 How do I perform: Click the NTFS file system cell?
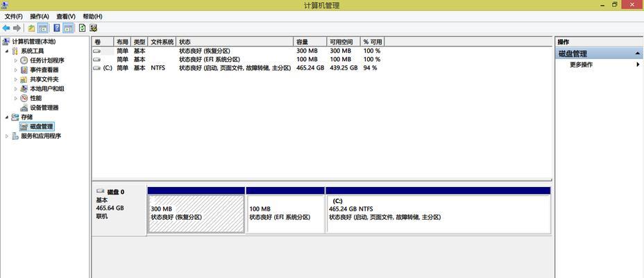[158, 68]
